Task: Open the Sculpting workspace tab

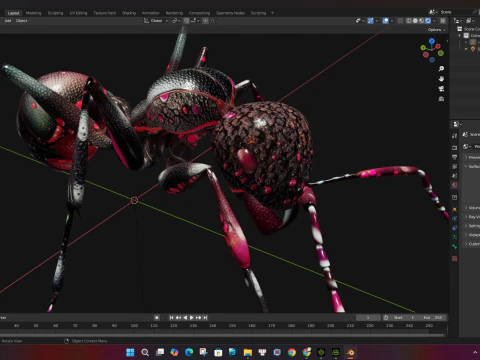Action: 55,13
